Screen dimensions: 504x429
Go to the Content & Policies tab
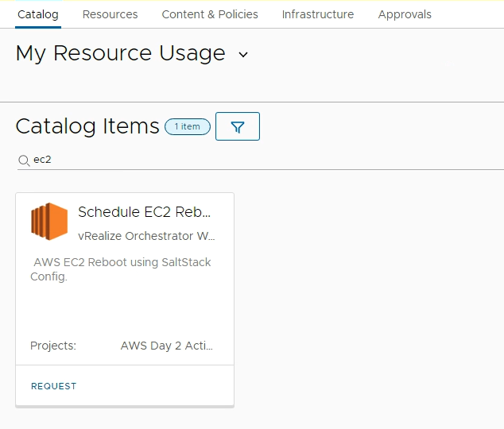210,14
